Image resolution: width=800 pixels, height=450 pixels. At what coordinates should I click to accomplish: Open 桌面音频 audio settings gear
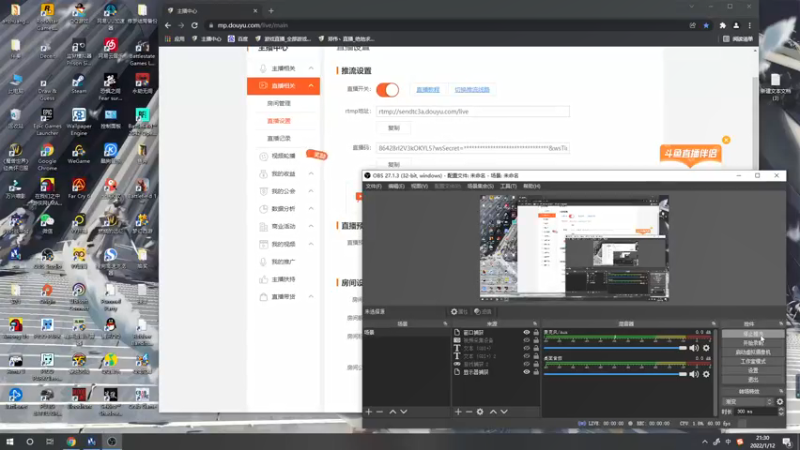click(706, 374)
